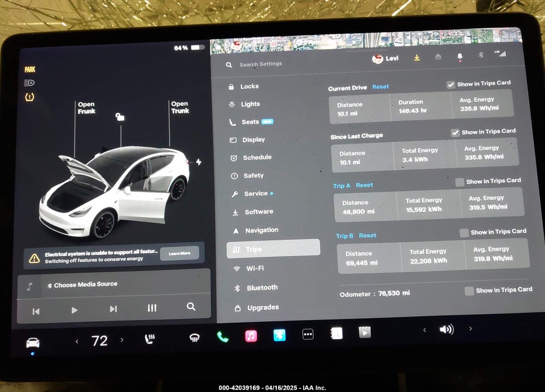This screenshot has width=545, height=392.
Task: Tap the search magnifier in settings
Action: (229, 65)
